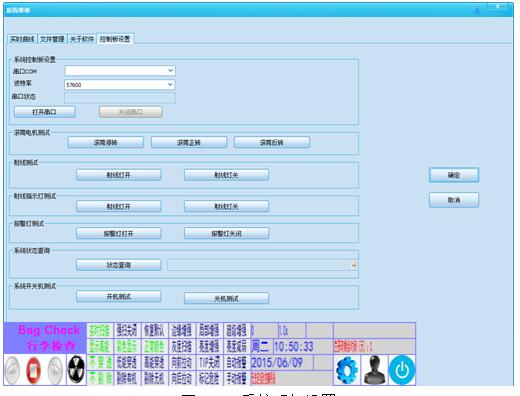520x396 pixels.
Task: Toggle the green 彩色显示 display cell
Action: click(127, 347)
